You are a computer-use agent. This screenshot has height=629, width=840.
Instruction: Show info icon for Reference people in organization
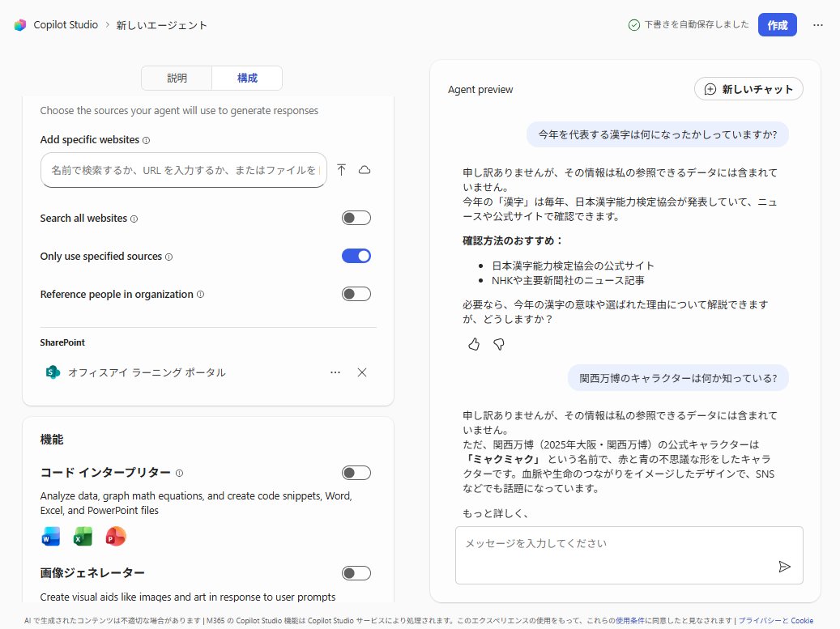[200, 295]
